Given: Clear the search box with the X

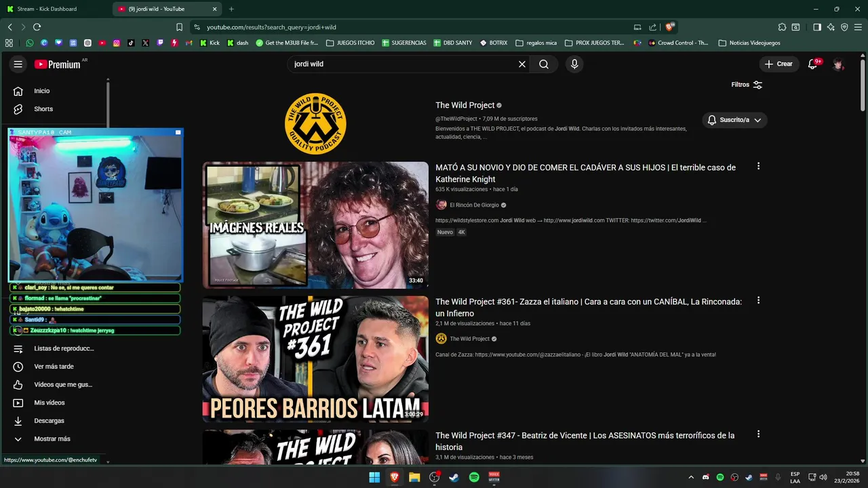Looking at the screenshot, I should tap(522, 64).
